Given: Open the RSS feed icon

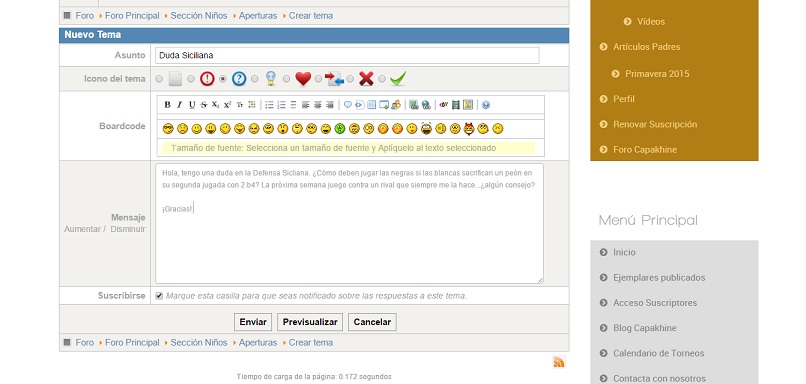Looking at the screenshot, I should coord(559,362).
